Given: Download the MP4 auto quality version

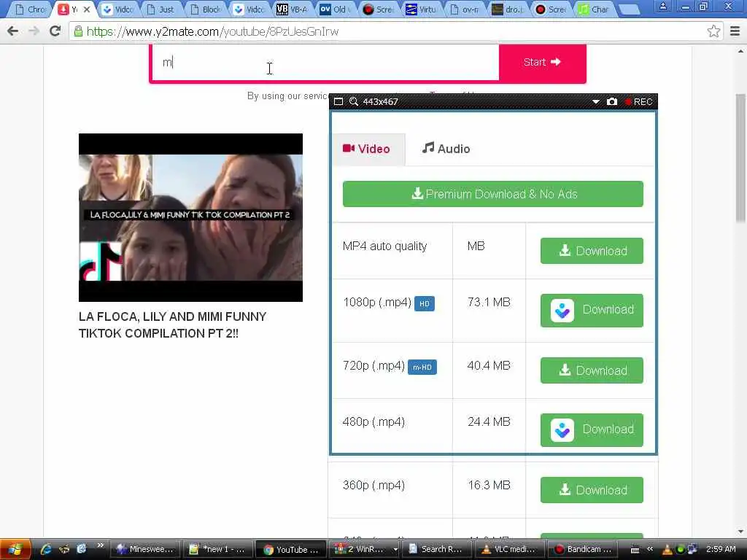Looking at the screenshot, I should click(592, 251).
